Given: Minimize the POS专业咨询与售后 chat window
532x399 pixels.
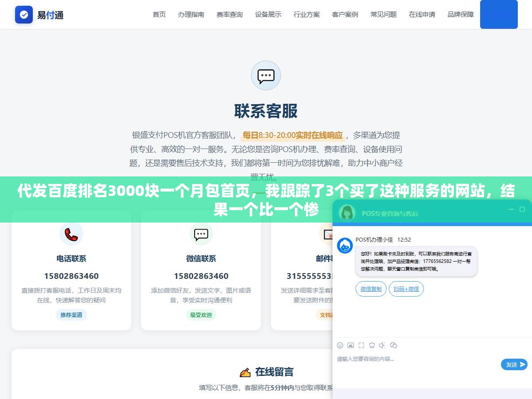Looking at the screenshot, I should point(511,209).
